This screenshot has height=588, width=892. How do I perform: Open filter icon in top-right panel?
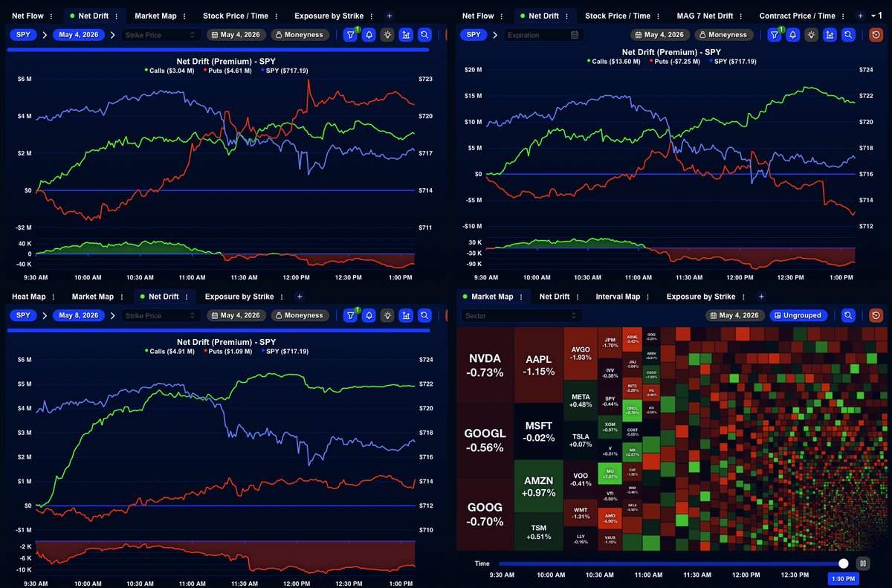[774, 34]
